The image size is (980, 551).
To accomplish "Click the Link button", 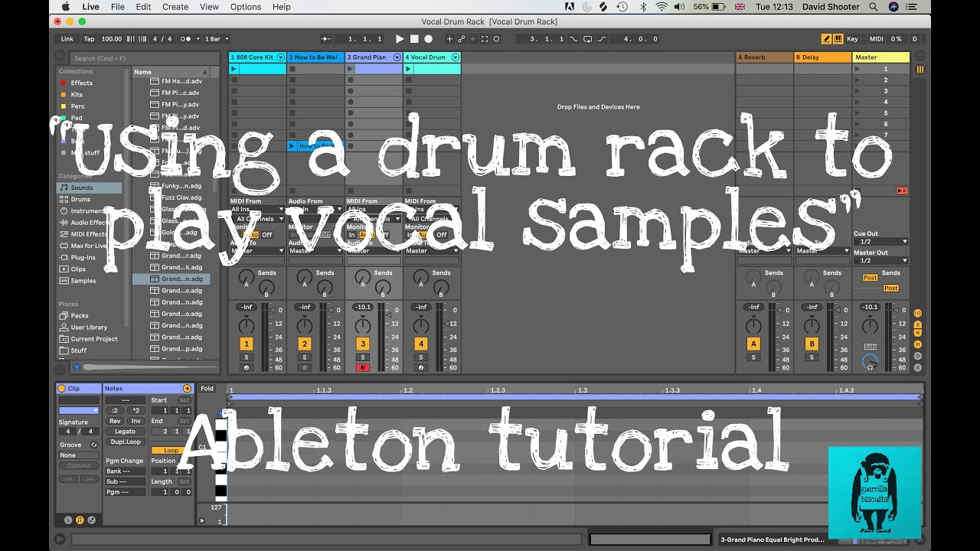I will tap(67, 39).
